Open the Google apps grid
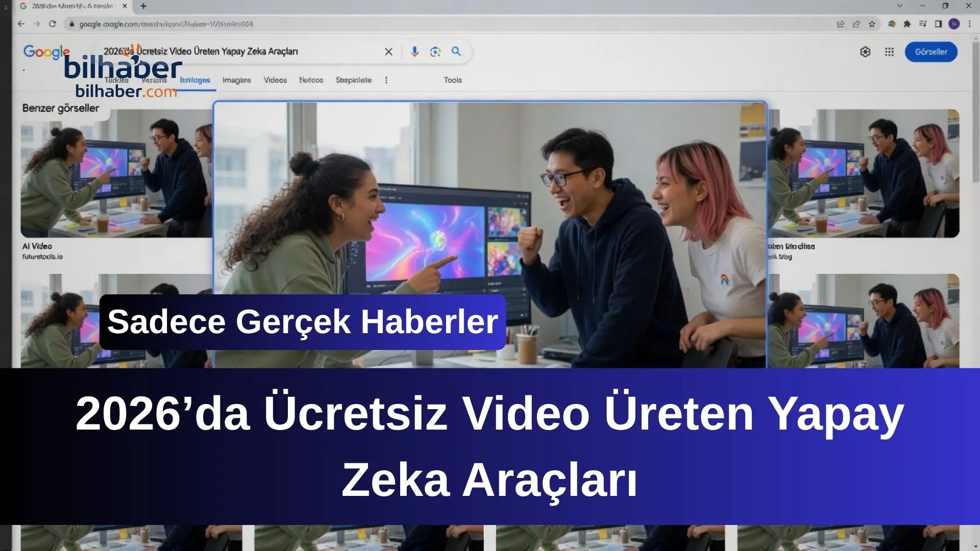980x551 pixels. tap(889, 52)
